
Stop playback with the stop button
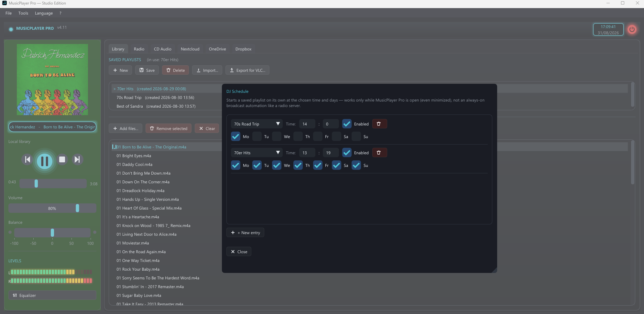(x=62, y=159)
